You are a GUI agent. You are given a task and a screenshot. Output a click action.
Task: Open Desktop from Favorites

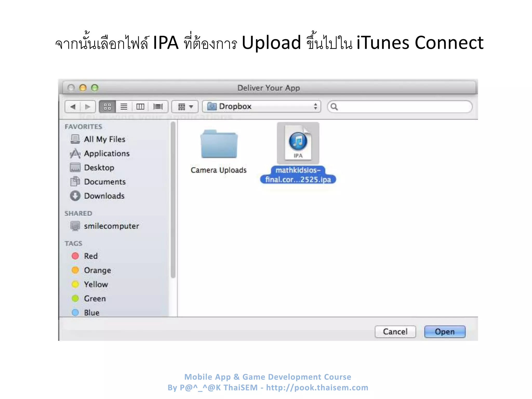[x=92, y=168]
